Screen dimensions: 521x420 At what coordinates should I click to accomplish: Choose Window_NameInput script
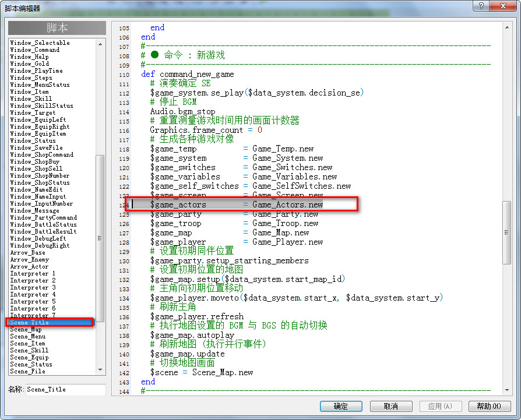[x=38, y=196]
